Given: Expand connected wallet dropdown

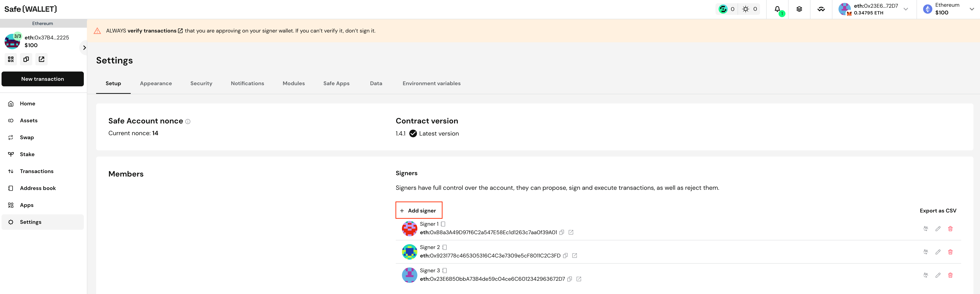Looking at the screenshot, I should (x=905, y=9).
